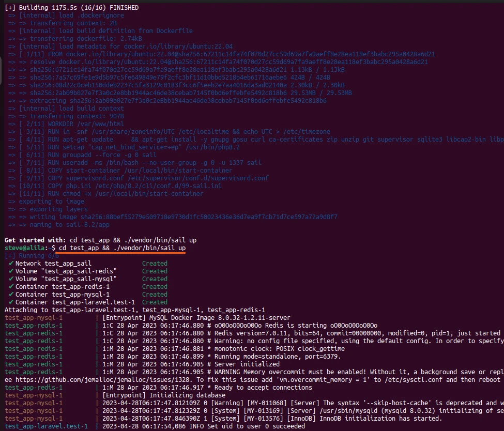Click checkmark next to Volume "test_app_sail-redis"

[11, 271]
